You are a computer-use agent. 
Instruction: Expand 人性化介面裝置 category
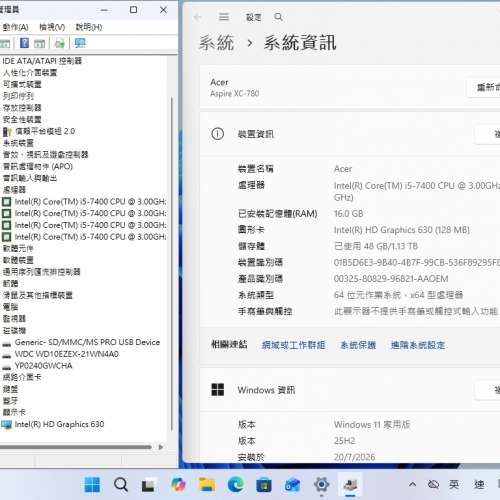[x=30, y=73]
